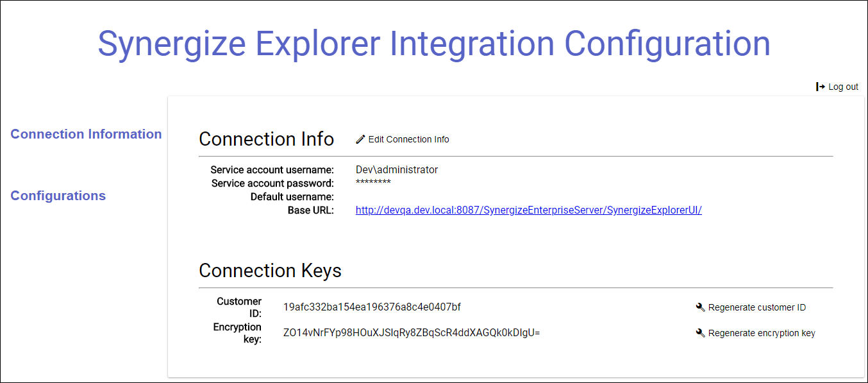Click the Base URL label
The height and width of the screenshot is (383, 868).
[311, 210]
